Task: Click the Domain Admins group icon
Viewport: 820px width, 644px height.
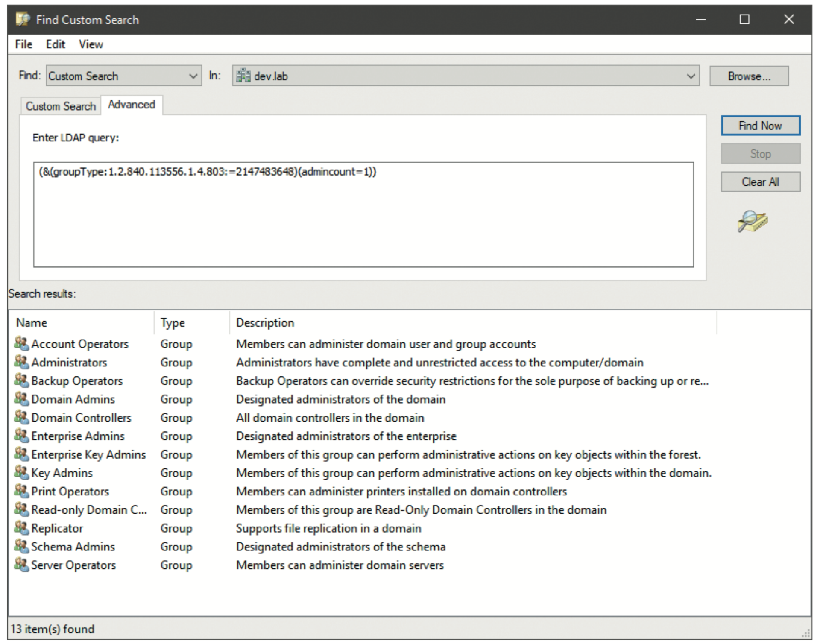Action: (x=21, y=399)
